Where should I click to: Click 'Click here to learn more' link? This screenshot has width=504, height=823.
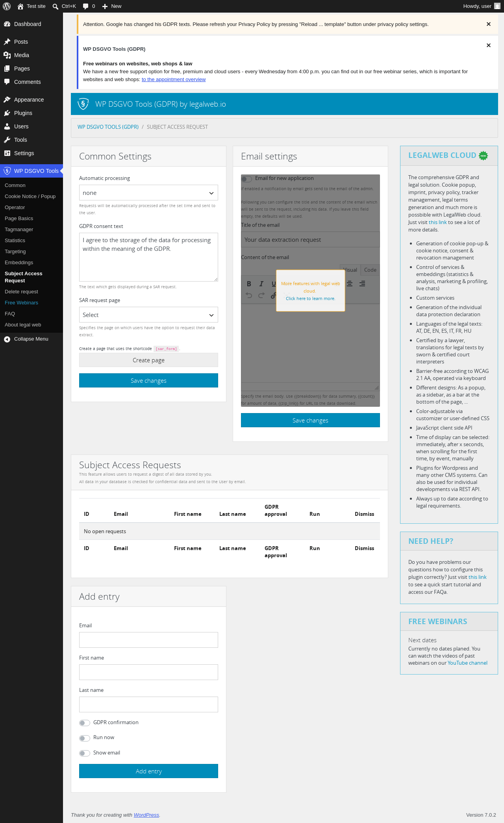click(x=310, y=298)
